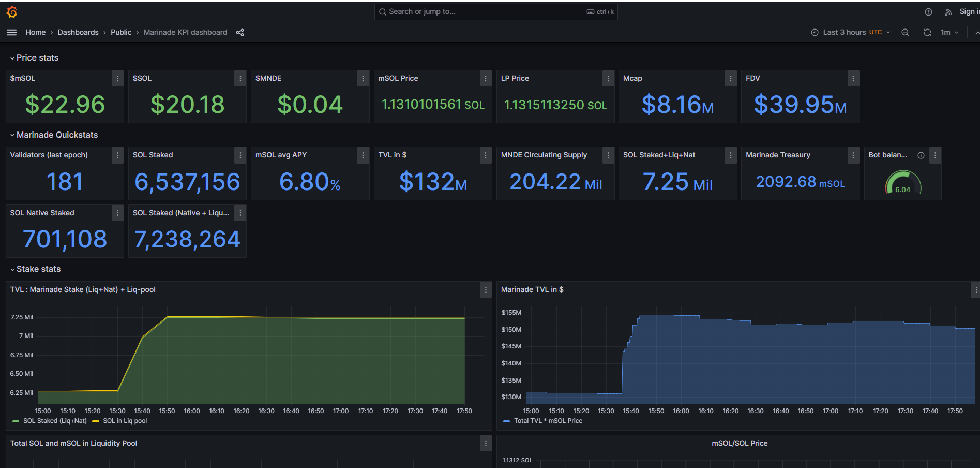The height and width of the screenshot is (468, 980).
Task: Focus the Search or jump to field
Action: point(496,11)
